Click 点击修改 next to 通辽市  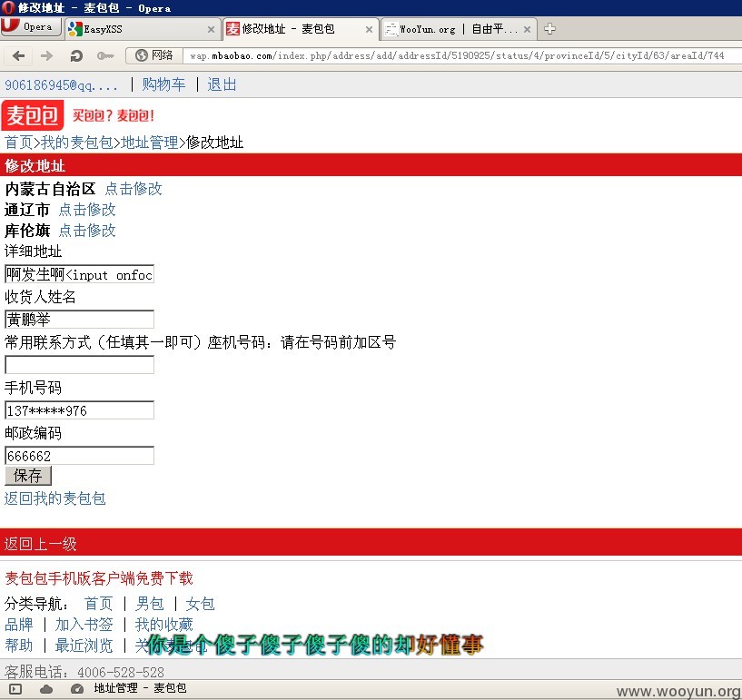coord(87,210)
